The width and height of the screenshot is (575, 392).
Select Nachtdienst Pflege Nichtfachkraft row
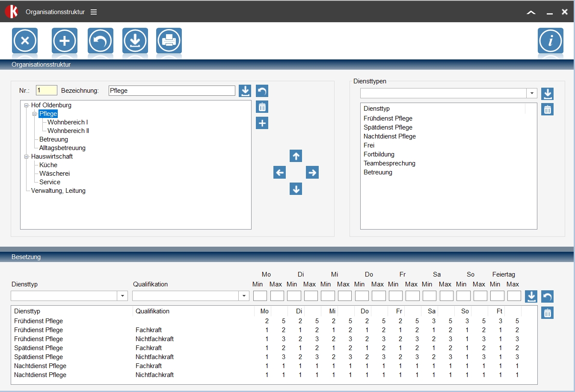coord(274,375)
